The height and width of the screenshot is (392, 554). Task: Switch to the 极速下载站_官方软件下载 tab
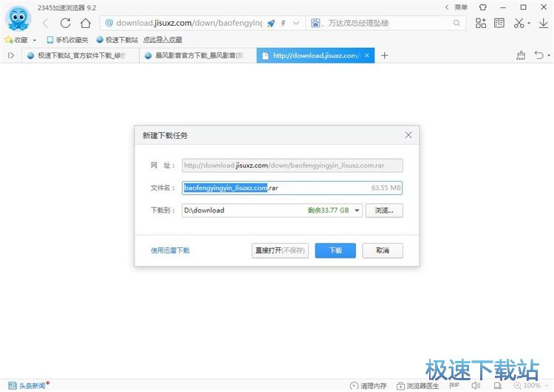81,55
